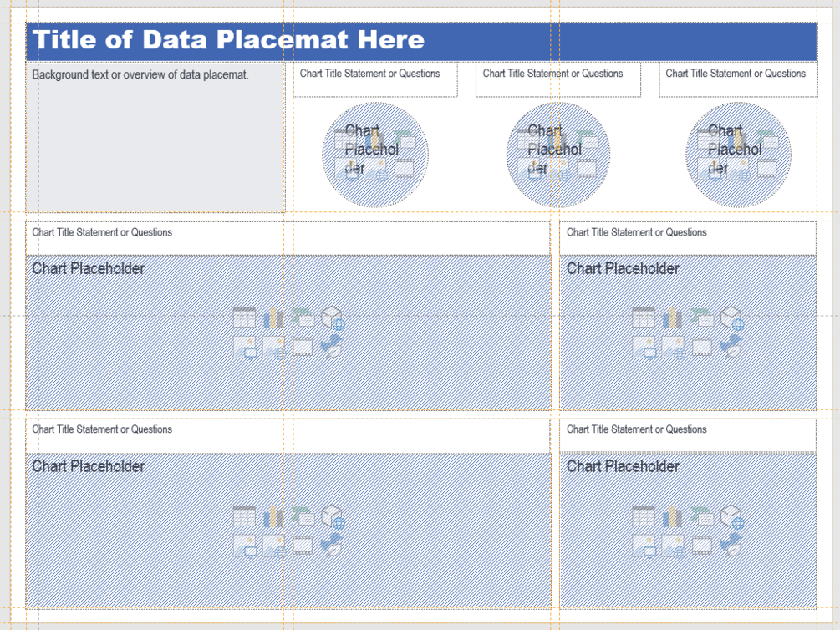This screenshot has height=630, width=840.
Task: Click the Title of Data Placemat Here text
Action: click(228, 40)
